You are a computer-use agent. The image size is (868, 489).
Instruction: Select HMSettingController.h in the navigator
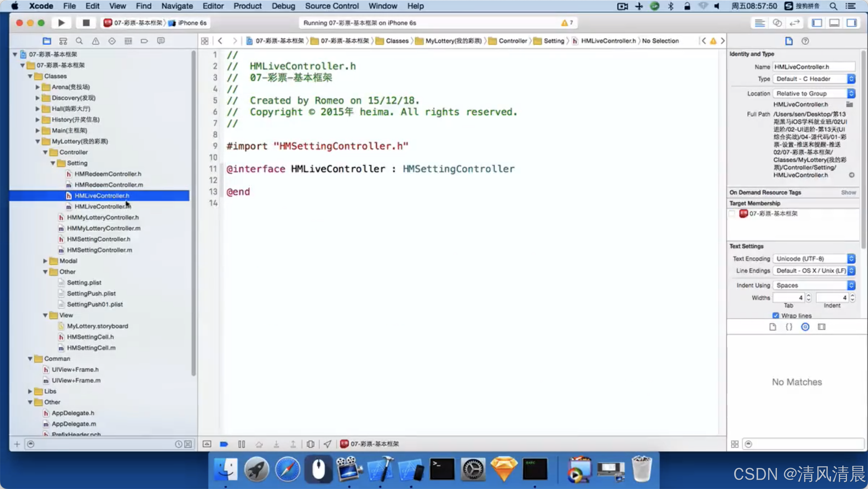(x=98, y=239)
